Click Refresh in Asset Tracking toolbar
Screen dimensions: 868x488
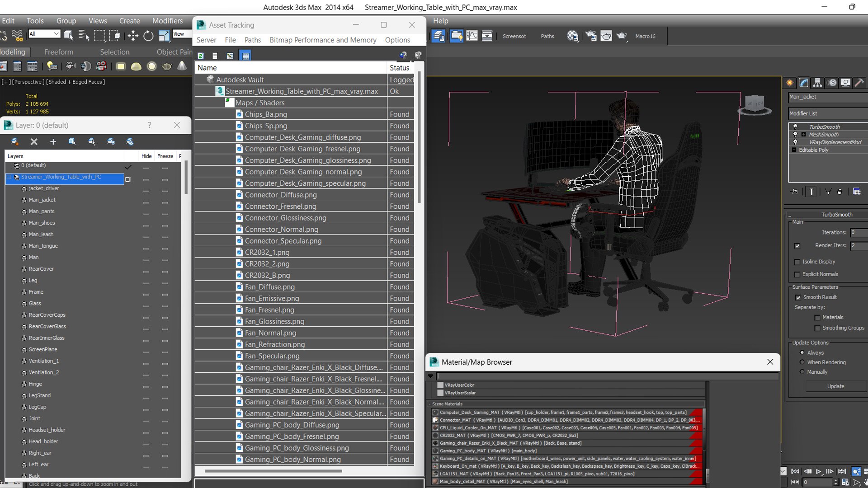(x=201, y=56)
